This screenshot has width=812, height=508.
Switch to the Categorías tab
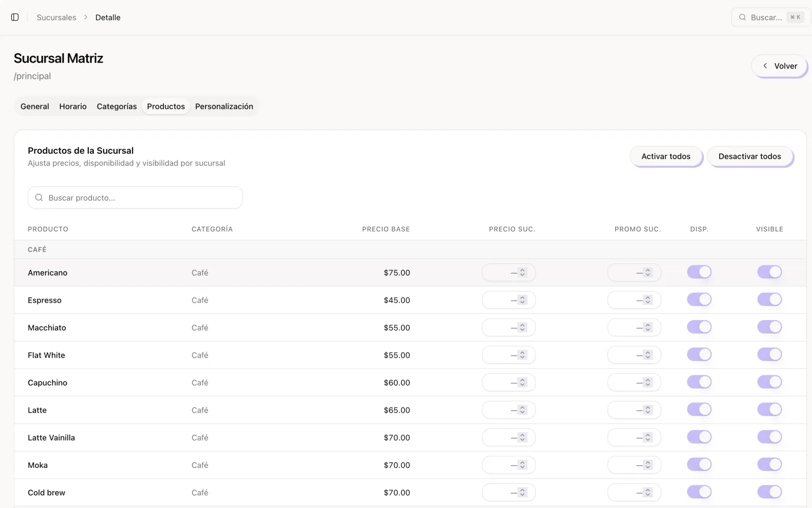[117, 106]
